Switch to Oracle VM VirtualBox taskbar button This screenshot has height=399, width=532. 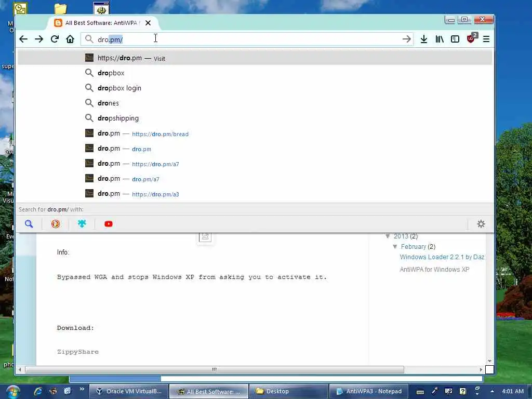129,391
